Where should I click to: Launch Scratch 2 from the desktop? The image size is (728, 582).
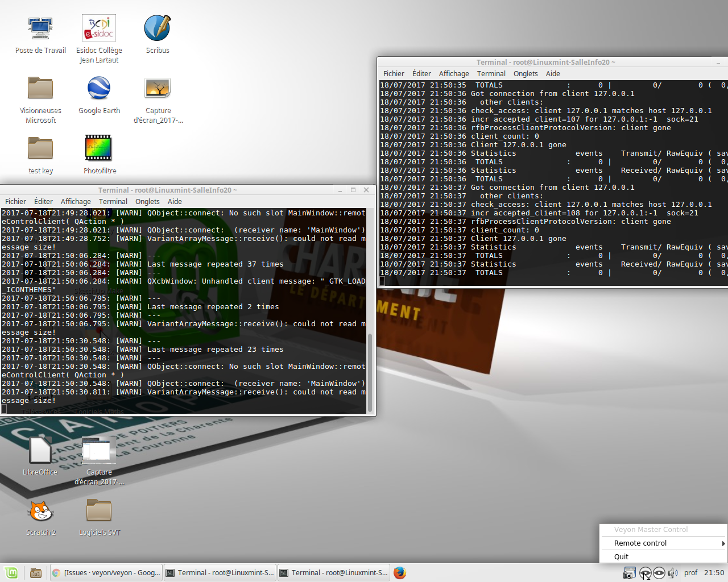[x=40, y=512]
